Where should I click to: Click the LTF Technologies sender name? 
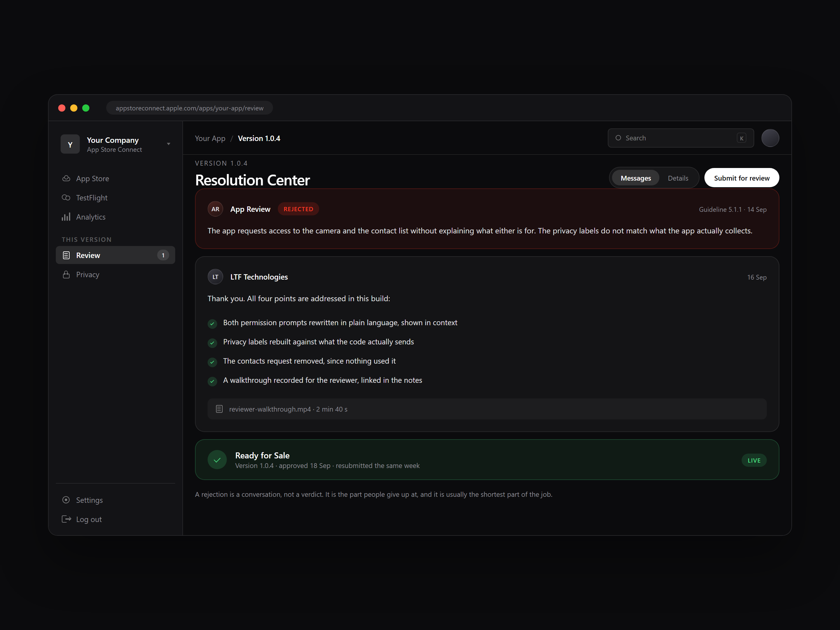259,277
